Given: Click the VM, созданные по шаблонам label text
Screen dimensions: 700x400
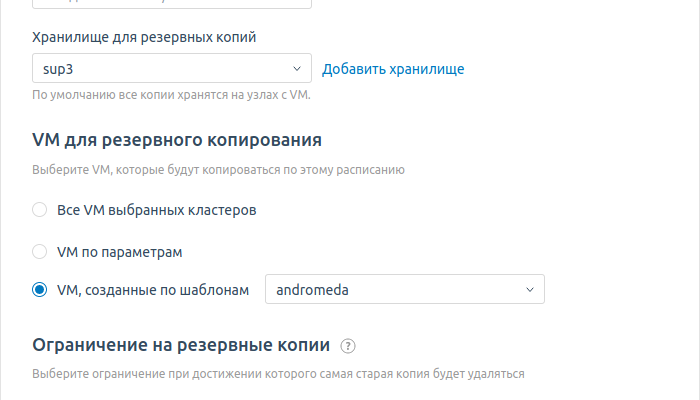Looking at the screenshot, I should pyautogui.click(x=152, y=290).
